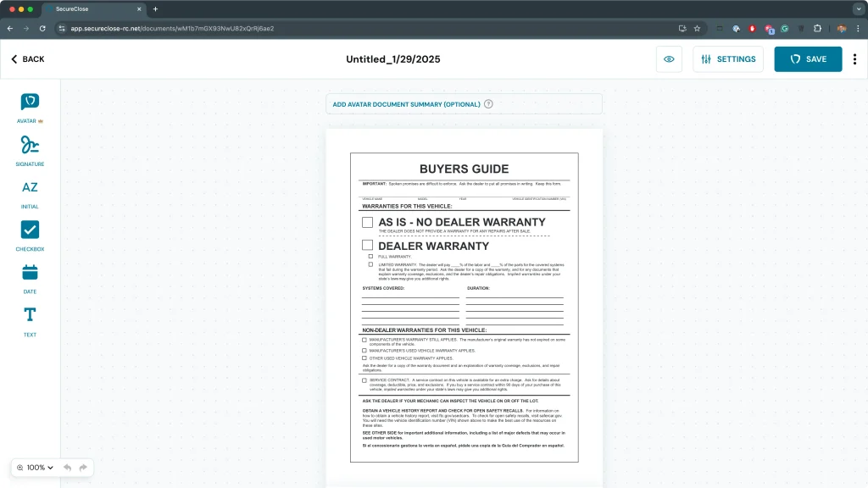Choose the Initial field tool
Screen dimensions: 868x488
point(30,188)
